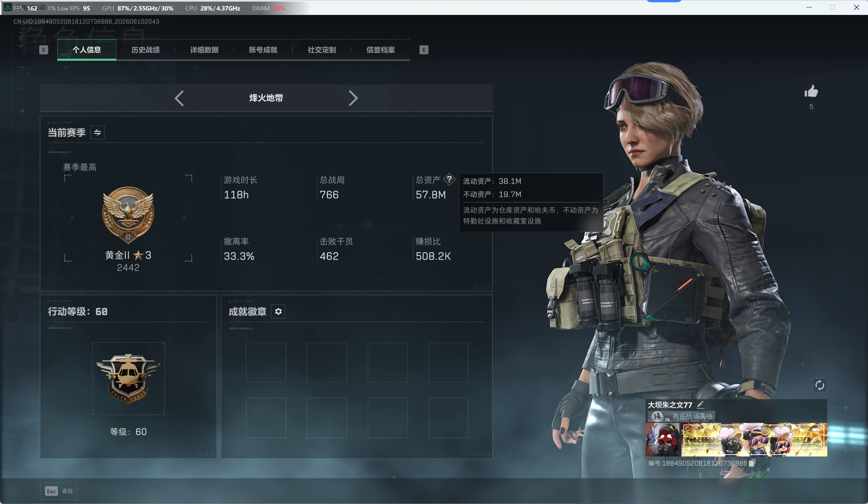The image size is (868, 504).
Task: Click the 流动资产: 38.1M tooltip line
Action: [x=492, y=181]
